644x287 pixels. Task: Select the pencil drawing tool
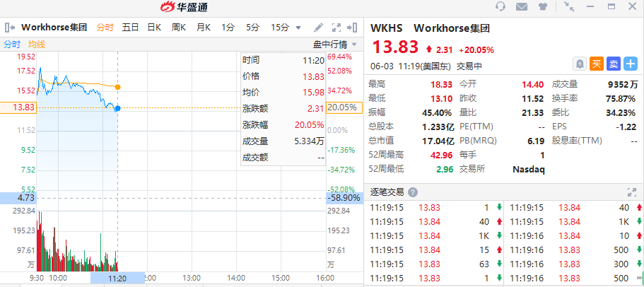click(318, 28)
